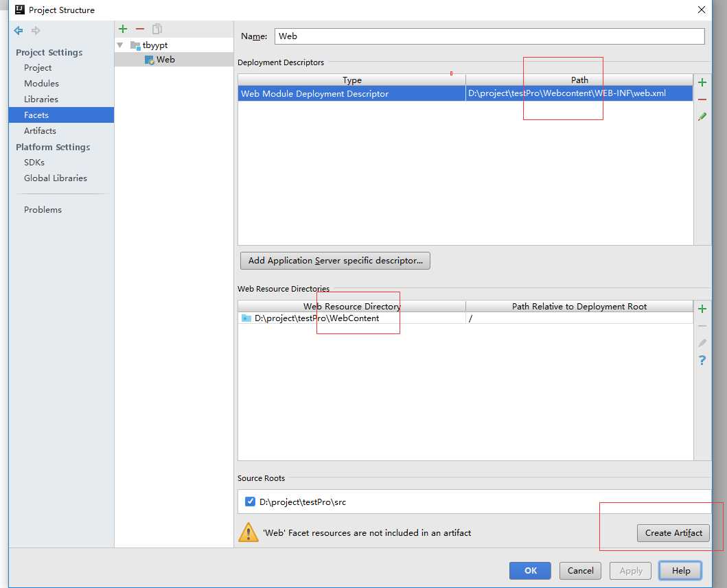The width and height of the screenshot is (727, 588).
Task: Add a new facet with green plus
Action: [123, 29]
